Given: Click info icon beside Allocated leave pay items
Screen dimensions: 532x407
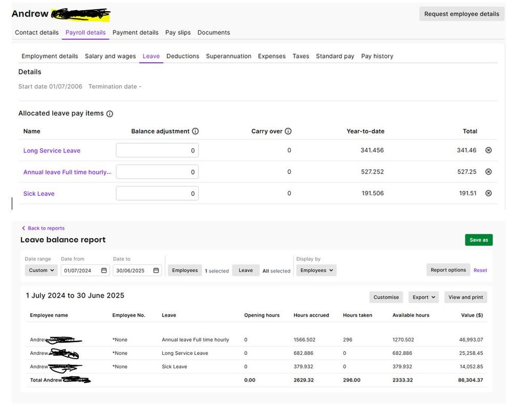Looking at the screenshot, I should pos(110,114).
